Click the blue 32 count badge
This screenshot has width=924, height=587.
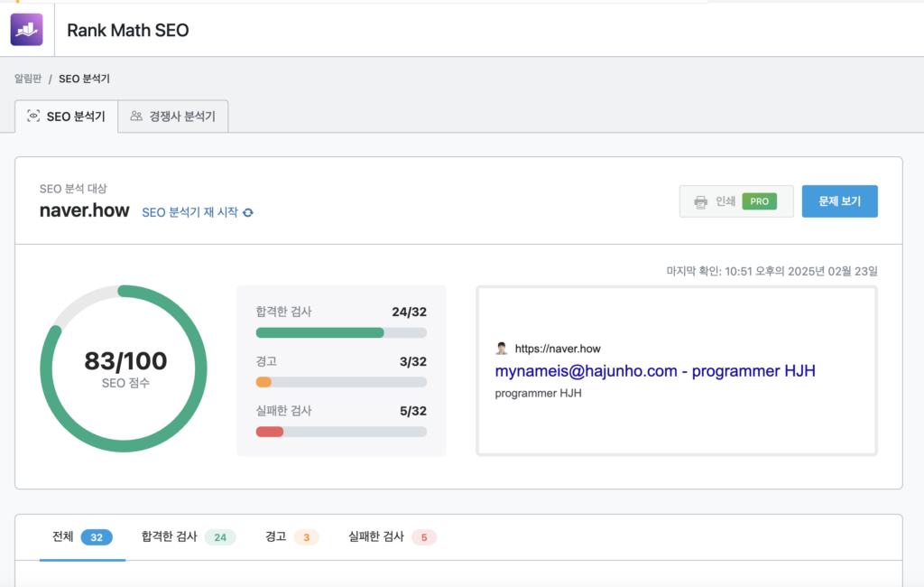pos(97,537)
